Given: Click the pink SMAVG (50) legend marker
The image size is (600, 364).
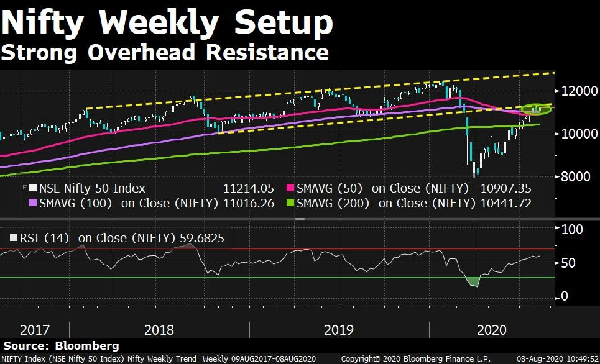Looking at the screenshot, I should coord(289,188).
